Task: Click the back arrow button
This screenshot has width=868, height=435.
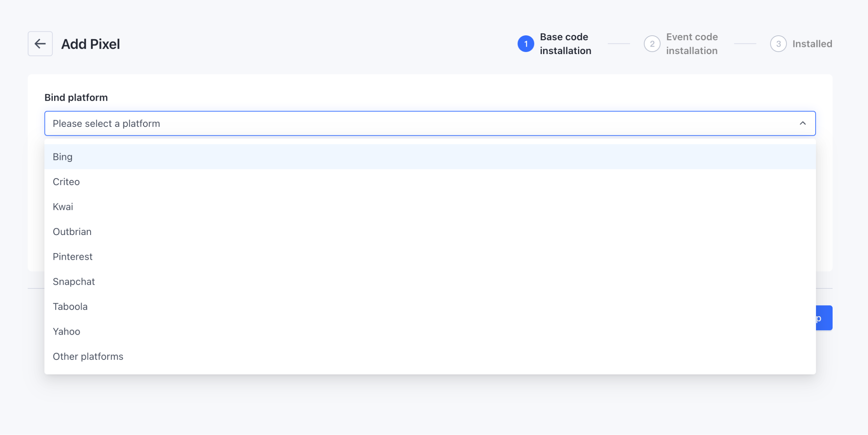Action: (40, 44)
